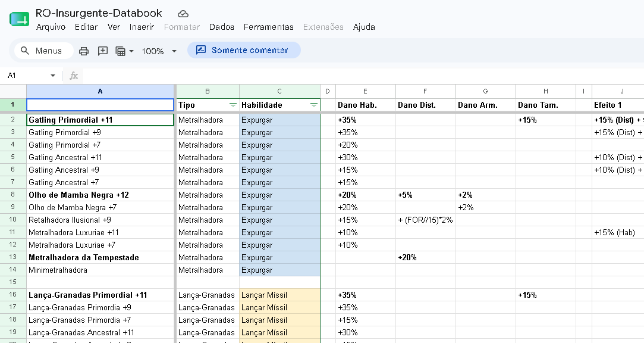Select row 2 header
This screenshot has width=644, height=343.
(12, 120)
